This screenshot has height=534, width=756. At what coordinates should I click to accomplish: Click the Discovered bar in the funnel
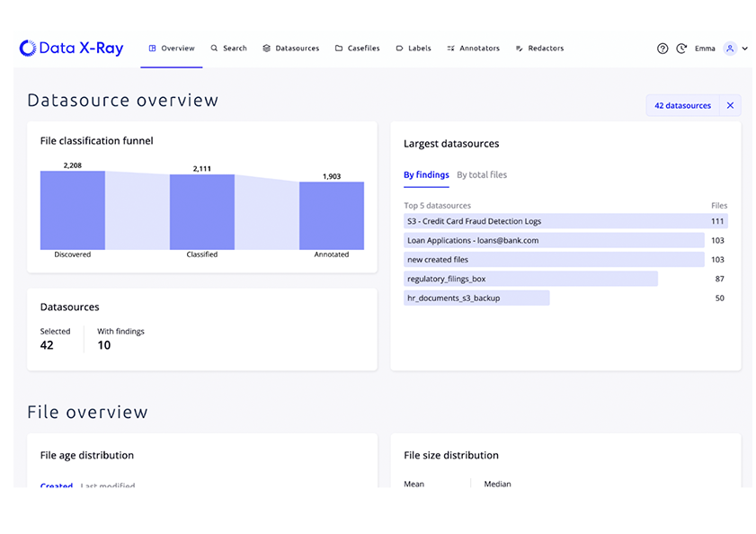point(72,210)
